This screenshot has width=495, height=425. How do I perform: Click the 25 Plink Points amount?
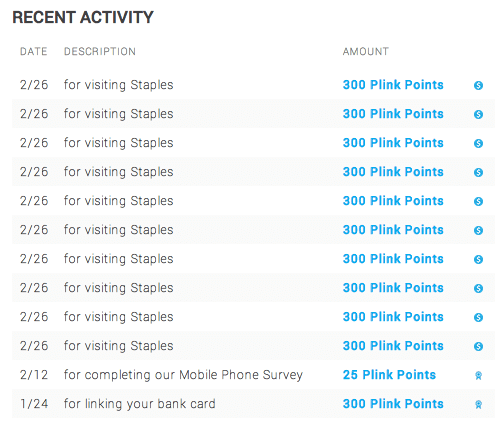(389, 375)
